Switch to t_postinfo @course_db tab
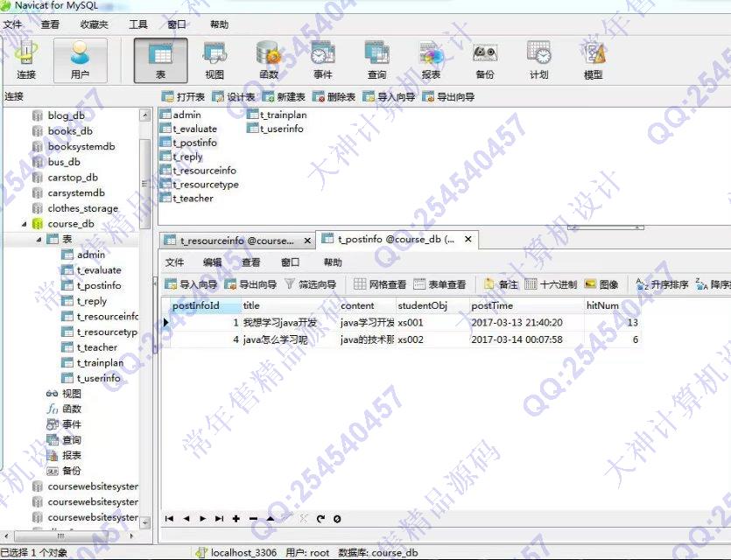This screenshot has height=560, width=731. pyautogui.click(x=397, y=239)
